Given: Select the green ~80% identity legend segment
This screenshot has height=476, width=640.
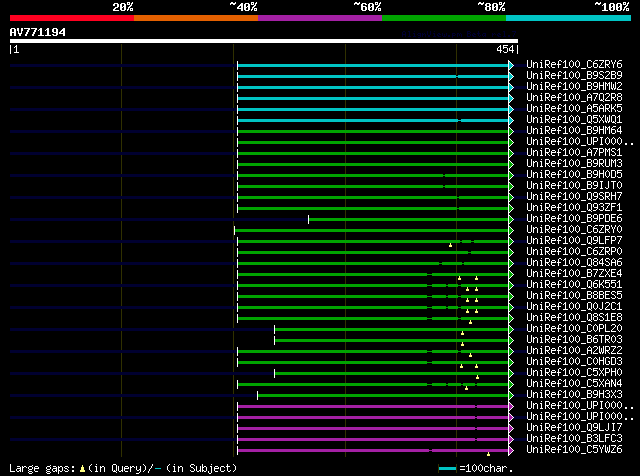Looking at the screenshot, I should coord(444,18).
